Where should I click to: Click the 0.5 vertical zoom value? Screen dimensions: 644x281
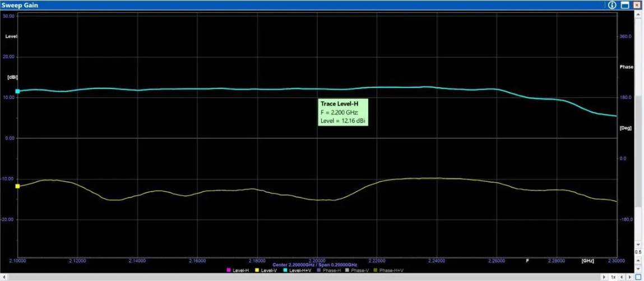click(x=638, y=252)
